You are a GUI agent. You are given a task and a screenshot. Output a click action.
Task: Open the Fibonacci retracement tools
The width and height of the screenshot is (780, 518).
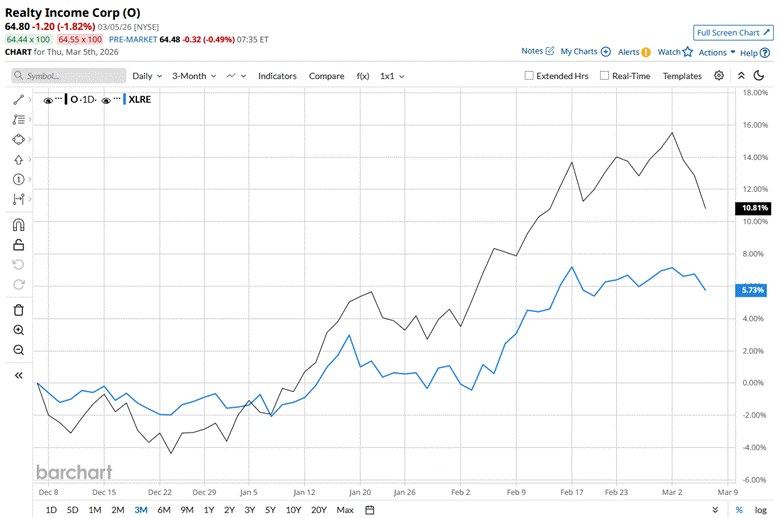[x=18, y=119]
